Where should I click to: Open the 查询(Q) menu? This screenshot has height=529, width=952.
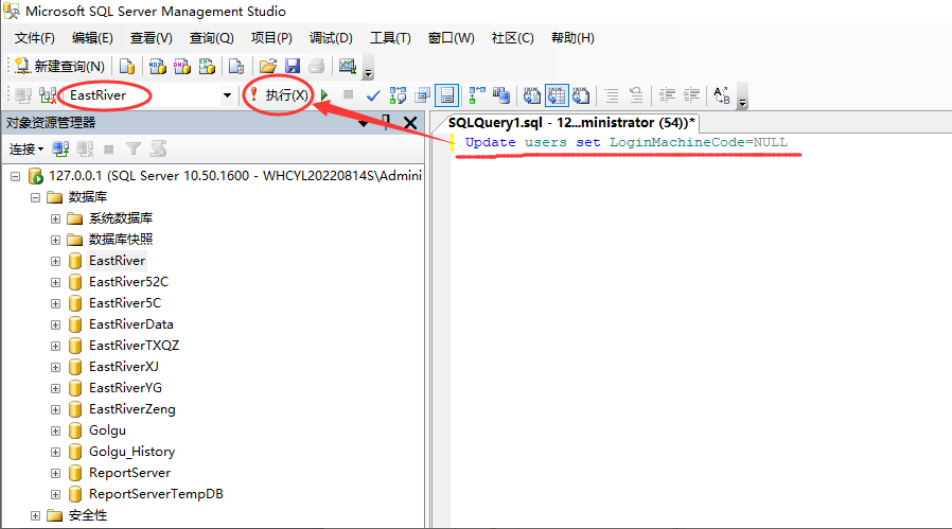click(x=211, y=38)
